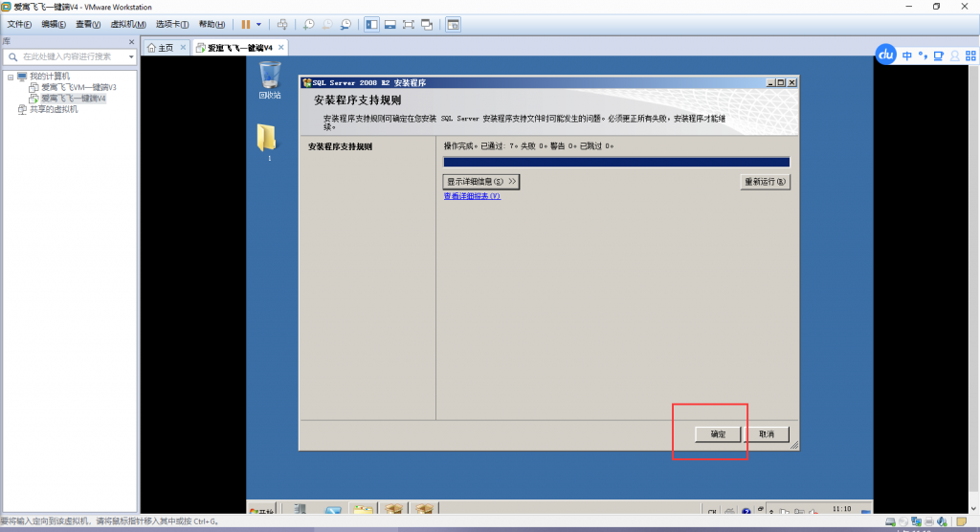Open the 帮助(H) menu
980x532 pixels.
coord(212,24)
